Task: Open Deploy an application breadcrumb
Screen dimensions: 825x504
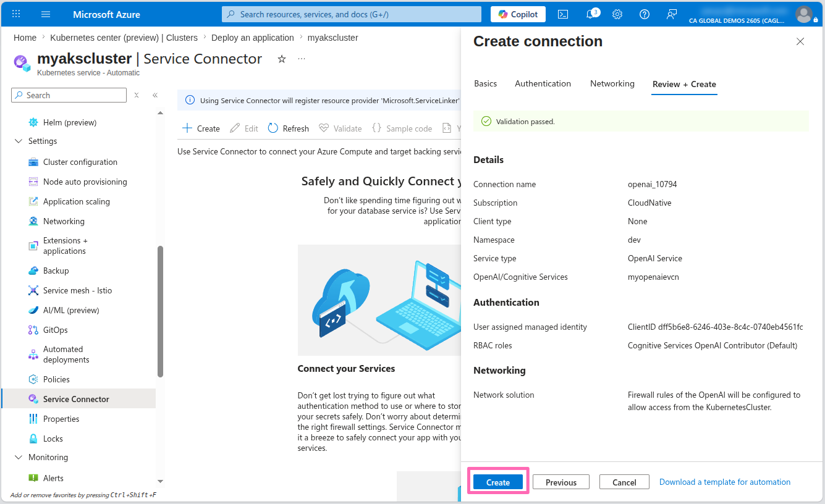Action: [x=253, y=38]
